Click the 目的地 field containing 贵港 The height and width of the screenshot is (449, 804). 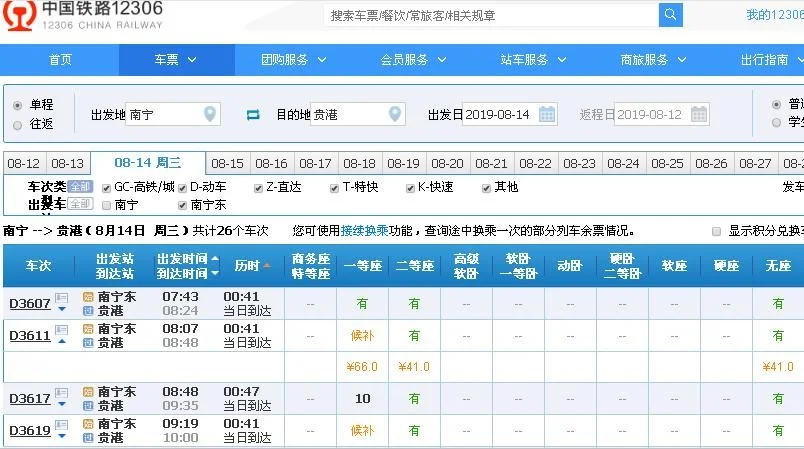[357, 114]
